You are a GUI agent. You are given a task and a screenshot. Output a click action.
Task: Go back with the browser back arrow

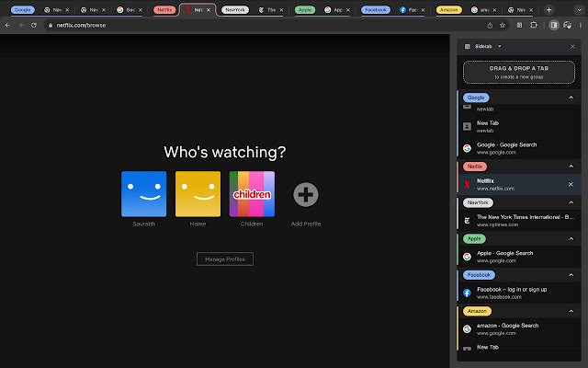pyautogui.click(x=7, y=25)
